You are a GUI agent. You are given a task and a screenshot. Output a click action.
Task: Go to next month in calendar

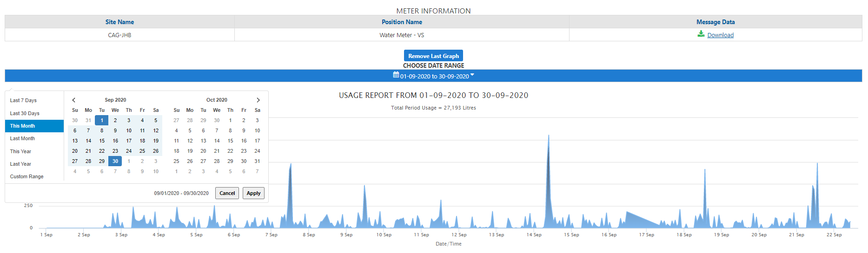pyautogui.click(x=258, y=100)
